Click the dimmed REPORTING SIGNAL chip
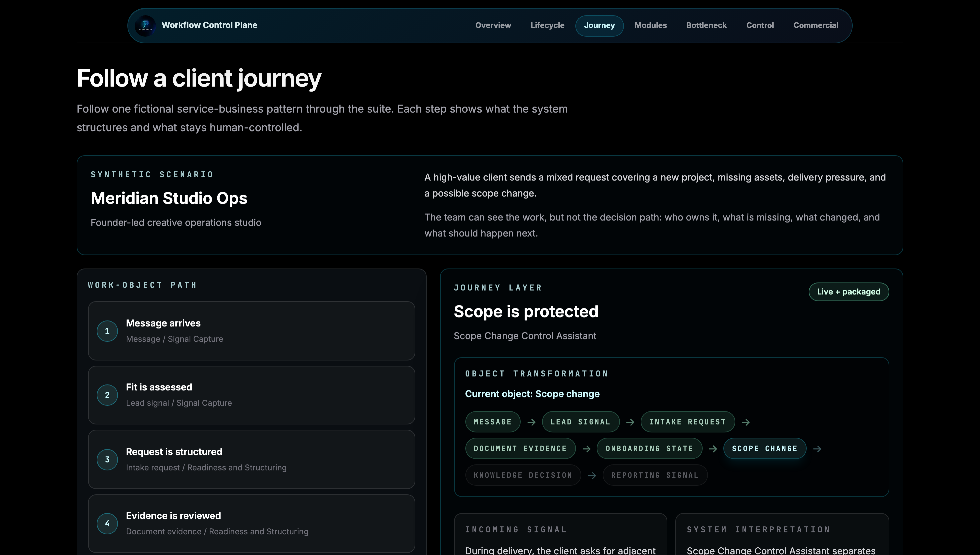 coord(655,475)
